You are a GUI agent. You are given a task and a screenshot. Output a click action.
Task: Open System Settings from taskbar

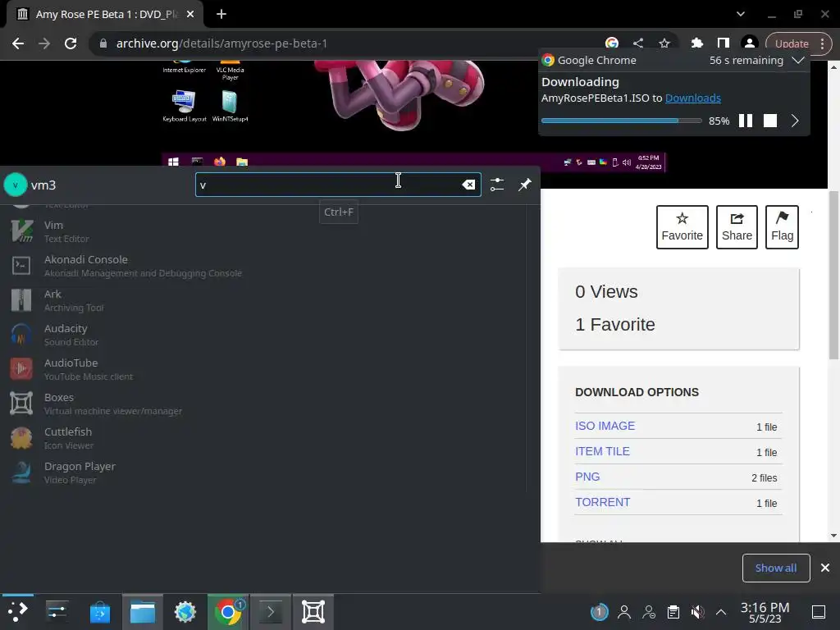pyautogui.click(x=57, y=612)
